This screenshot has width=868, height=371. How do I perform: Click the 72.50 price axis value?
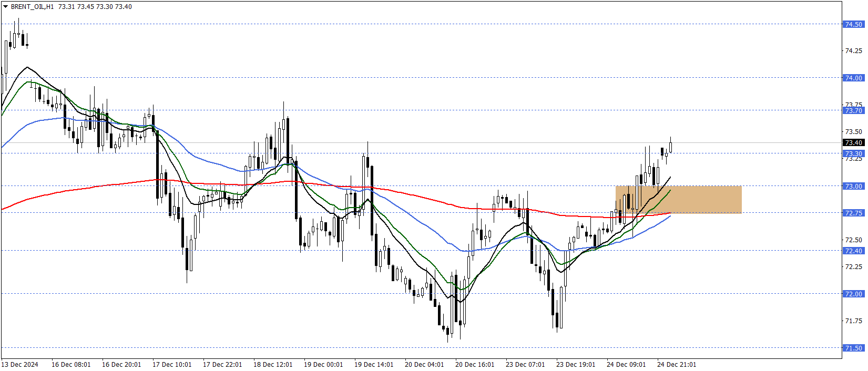point(853,240)
